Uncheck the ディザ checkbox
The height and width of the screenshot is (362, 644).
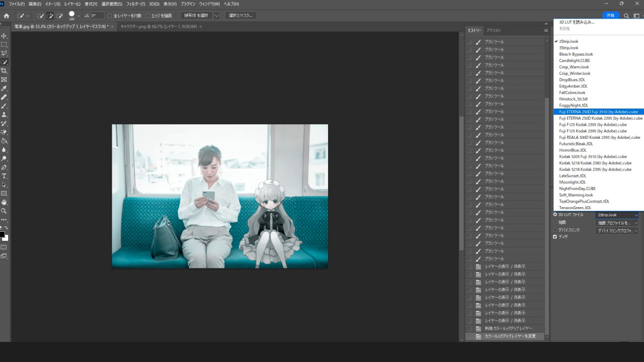(555, 236)
